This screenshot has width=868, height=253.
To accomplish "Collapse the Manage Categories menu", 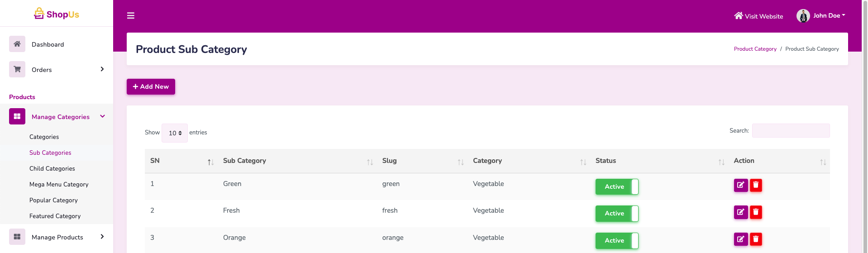I will [103, 116].
